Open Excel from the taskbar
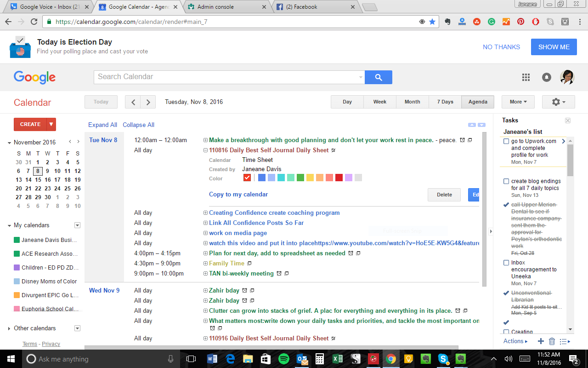This screenshot has height=368, width=588. coord(338,359)
